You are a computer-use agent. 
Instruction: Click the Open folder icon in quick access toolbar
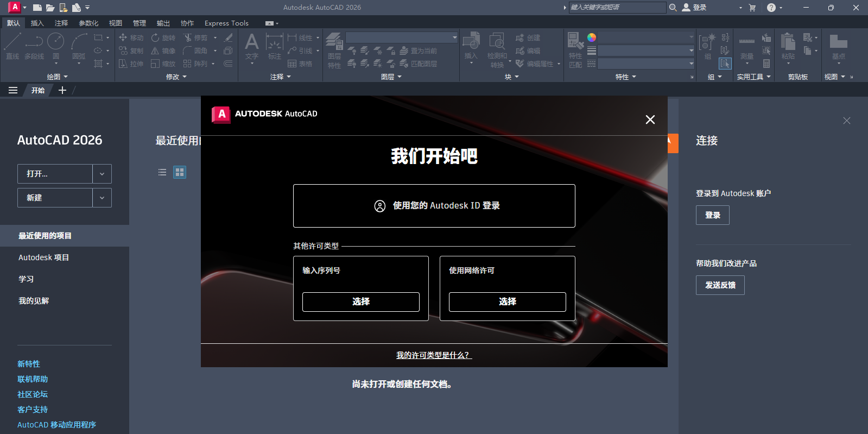point(50,8)
